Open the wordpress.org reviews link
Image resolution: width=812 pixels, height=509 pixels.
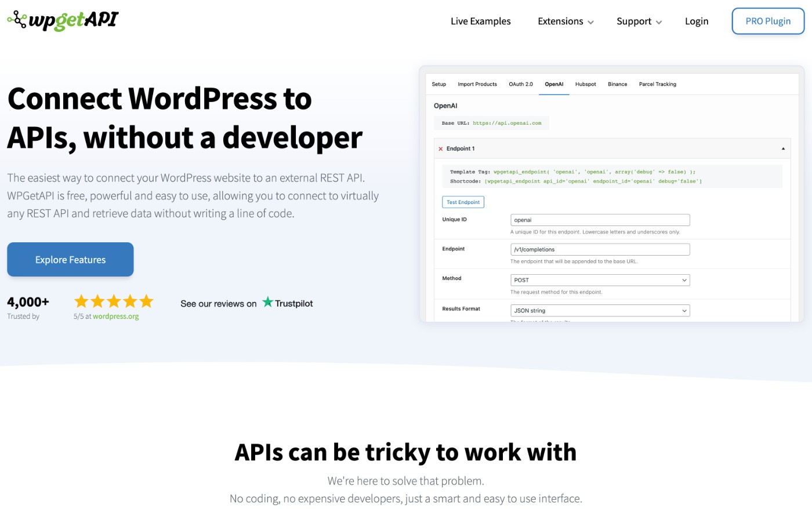[115, 317]
